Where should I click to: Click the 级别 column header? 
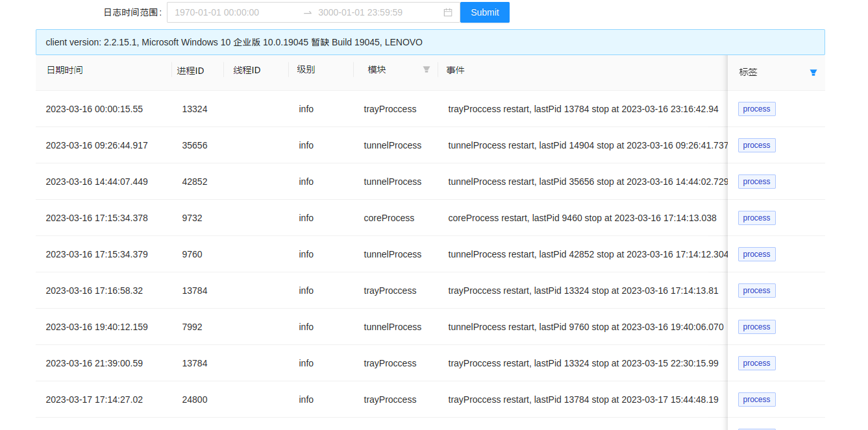coord(306,70)
